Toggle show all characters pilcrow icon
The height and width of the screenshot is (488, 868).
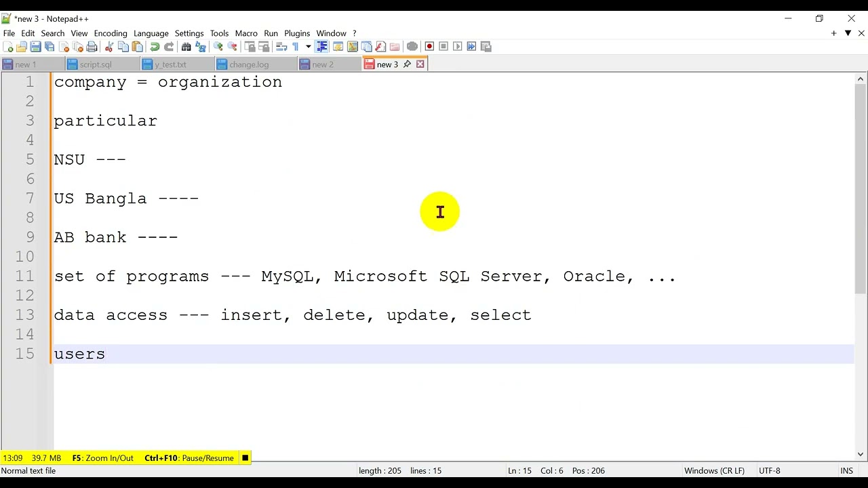pos(296,47)
